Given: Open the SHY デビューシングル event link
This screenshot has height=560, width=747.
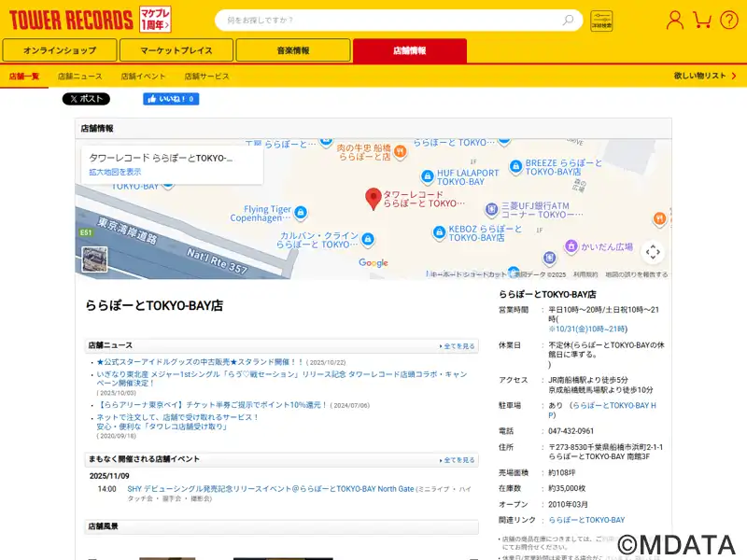Looking at the screenshot, I should click(271, 489).
